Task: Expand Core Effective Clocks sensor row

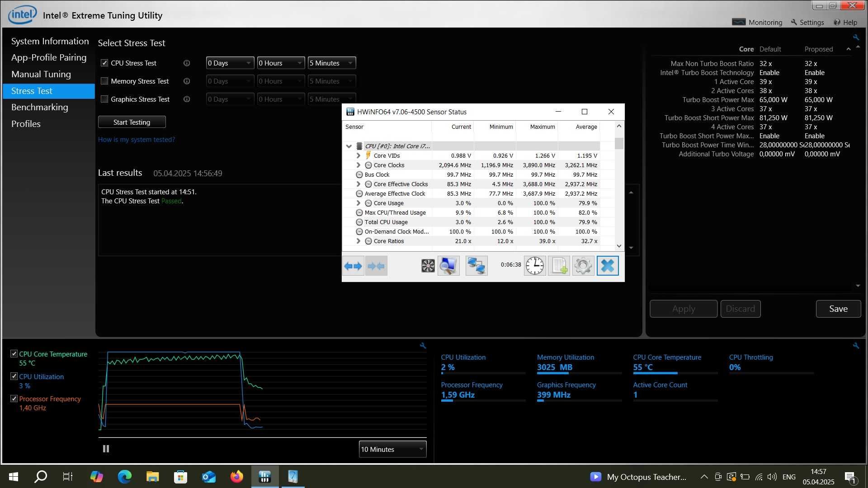Action: pyautogui.click(x=359, y=184)
